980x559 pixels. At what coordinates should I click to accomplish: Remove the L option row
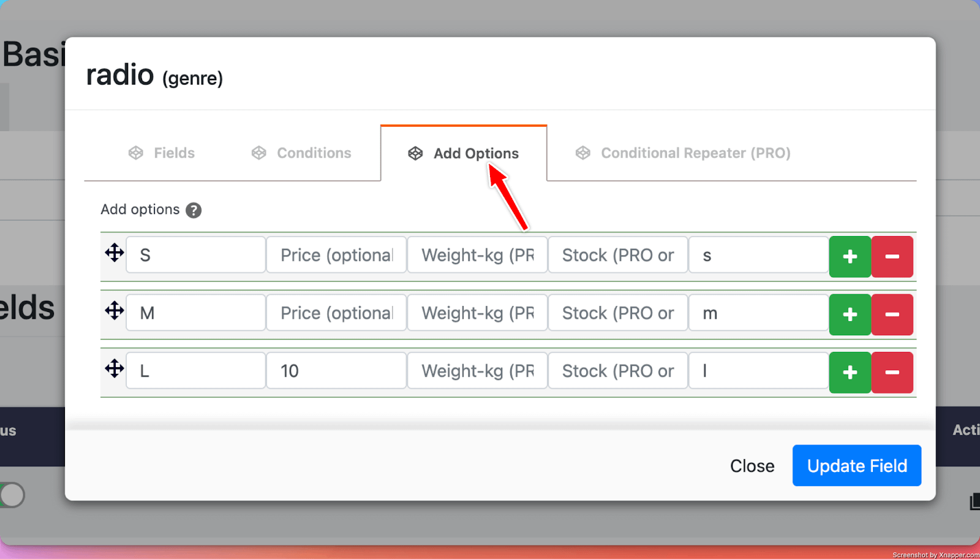892,372
